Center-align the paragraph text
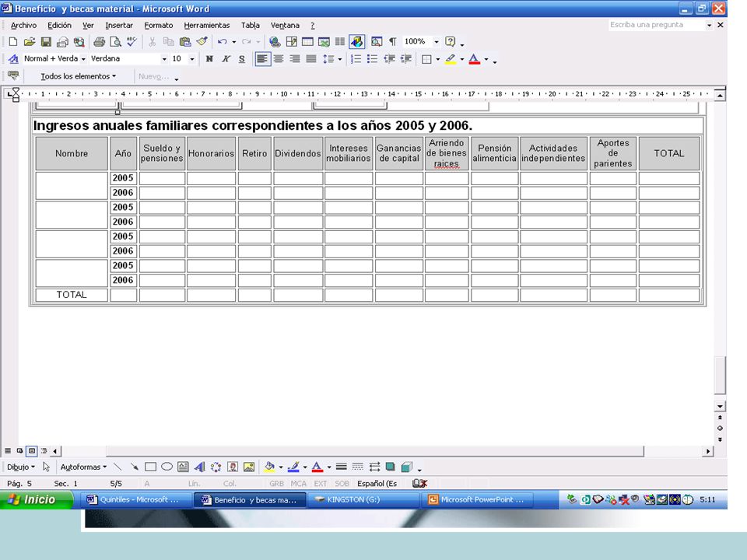This screenshot has height=560, width=747. pyautogui.click(x=279, y=59)
